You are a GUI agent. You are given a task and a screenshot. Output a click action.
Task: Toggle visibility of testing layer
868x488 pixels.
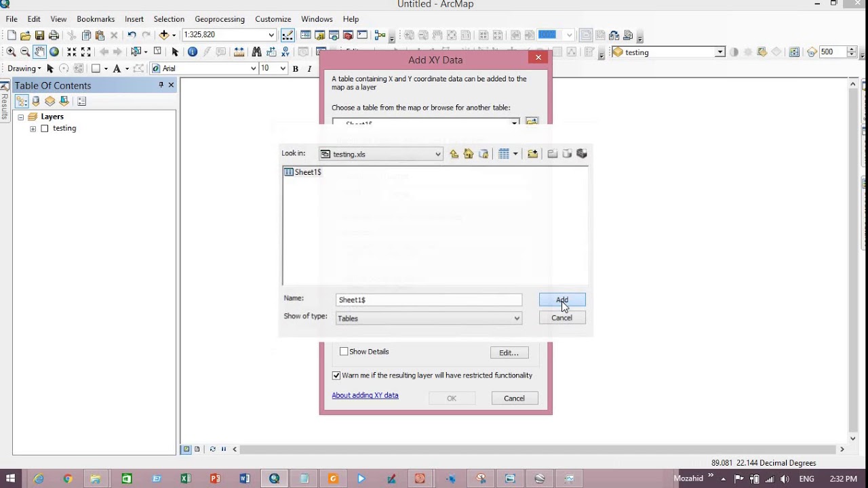pos(45,129)
